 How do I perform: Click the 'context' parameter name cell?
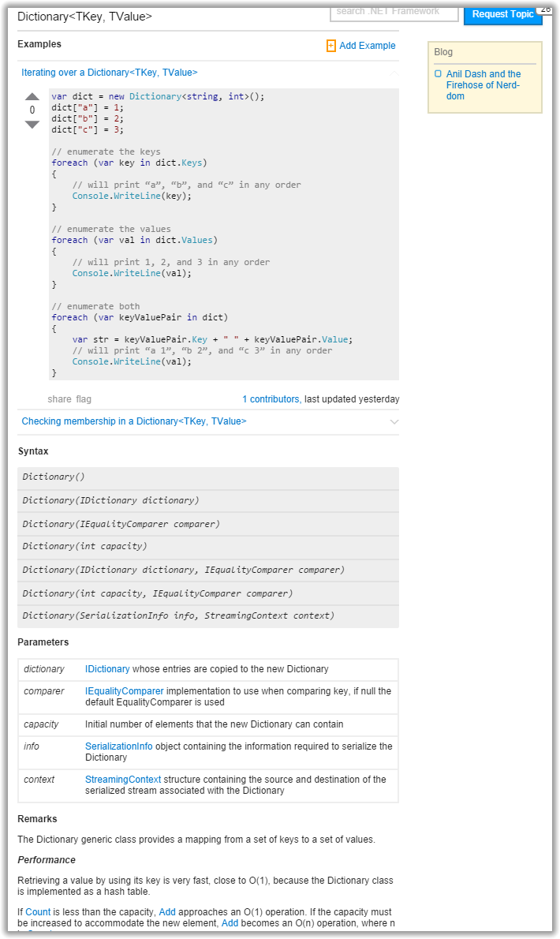[x=39, y=780]
